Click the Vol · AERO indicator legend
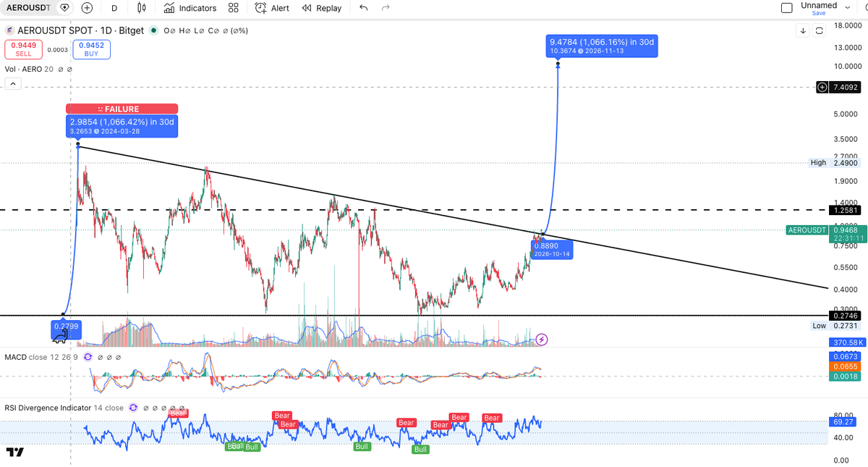Viewport: 868px width, 467px height. (x=29, y=69)
